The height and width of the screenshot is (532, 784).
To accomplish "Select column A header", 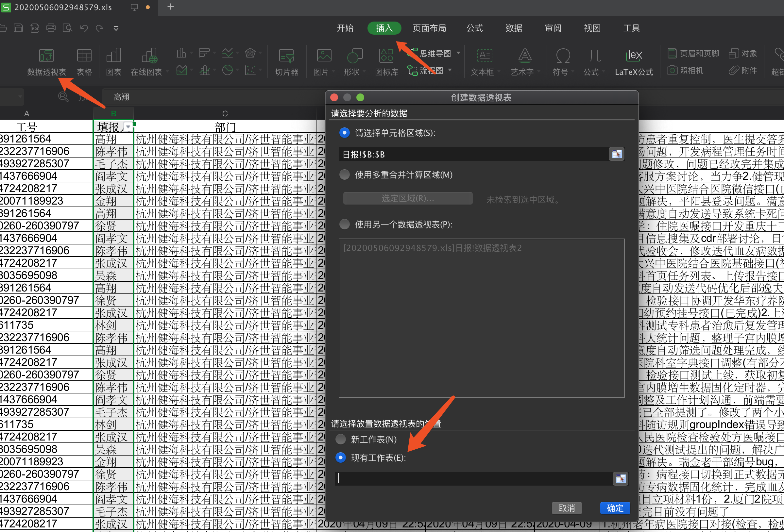I will point(27,114).
